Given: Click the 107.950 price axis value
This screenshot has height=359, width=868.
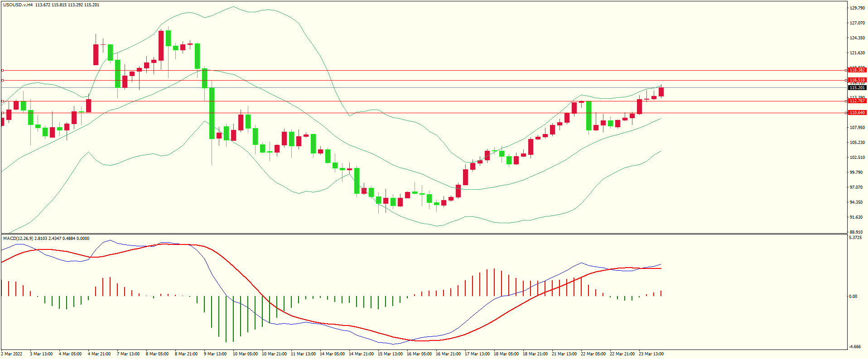Looking at the screenshot, I should click(858, 128).
